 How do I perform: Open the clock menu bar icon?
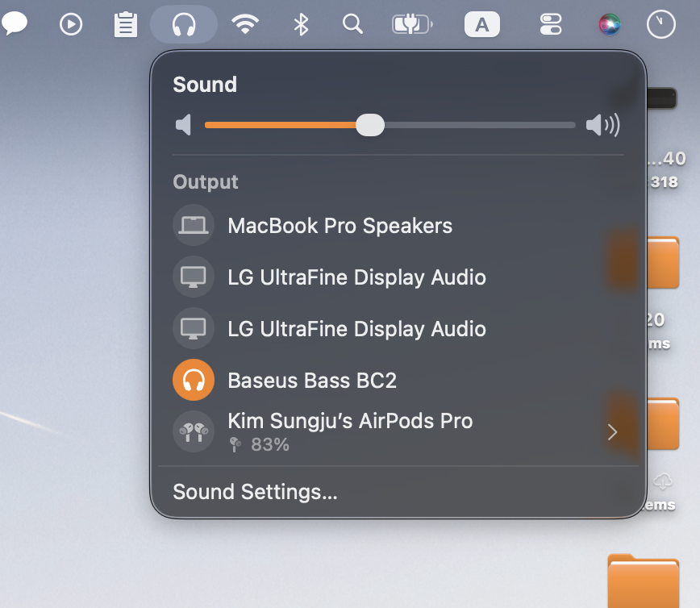[660, 24]
